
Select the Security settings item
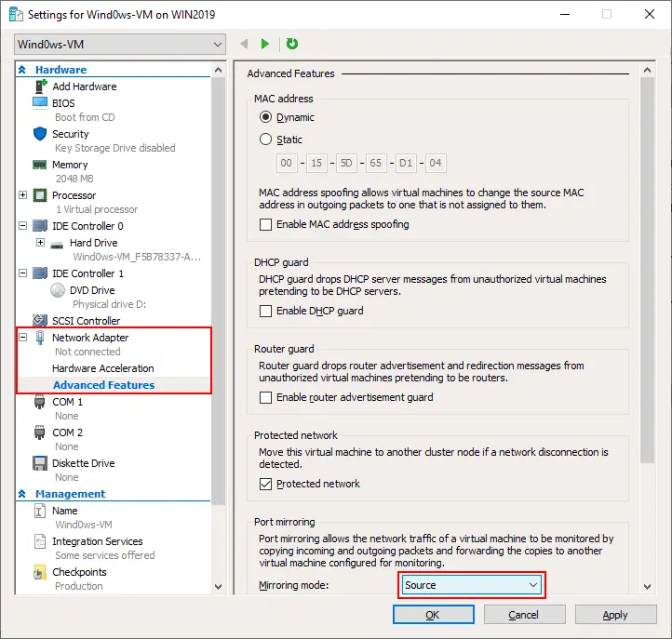click(71, 134)
